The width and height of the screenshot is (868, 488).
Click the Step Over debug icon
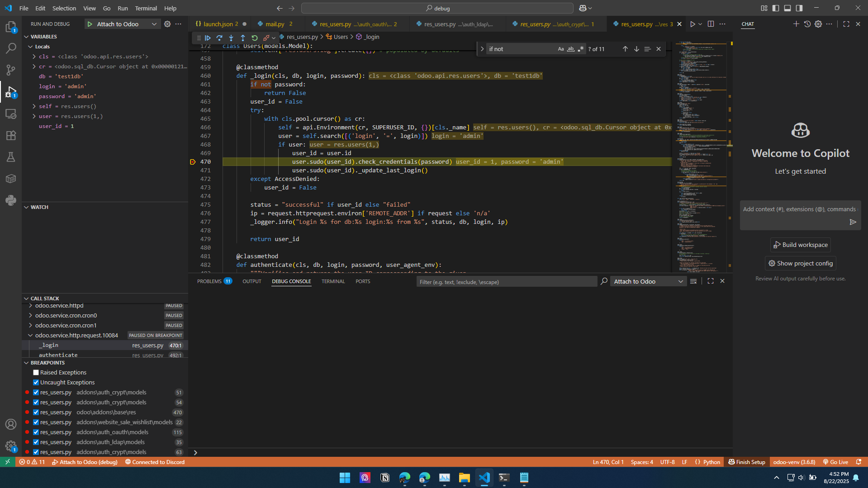click(x=219, y=38)
